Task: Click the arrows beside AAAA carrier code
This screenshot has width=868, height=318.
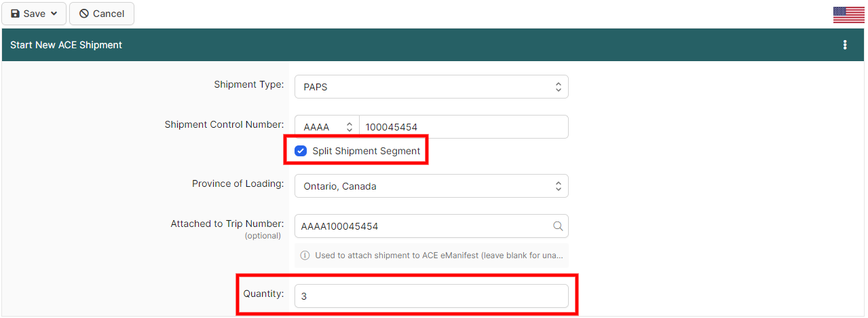Action: tap(350, 127)
